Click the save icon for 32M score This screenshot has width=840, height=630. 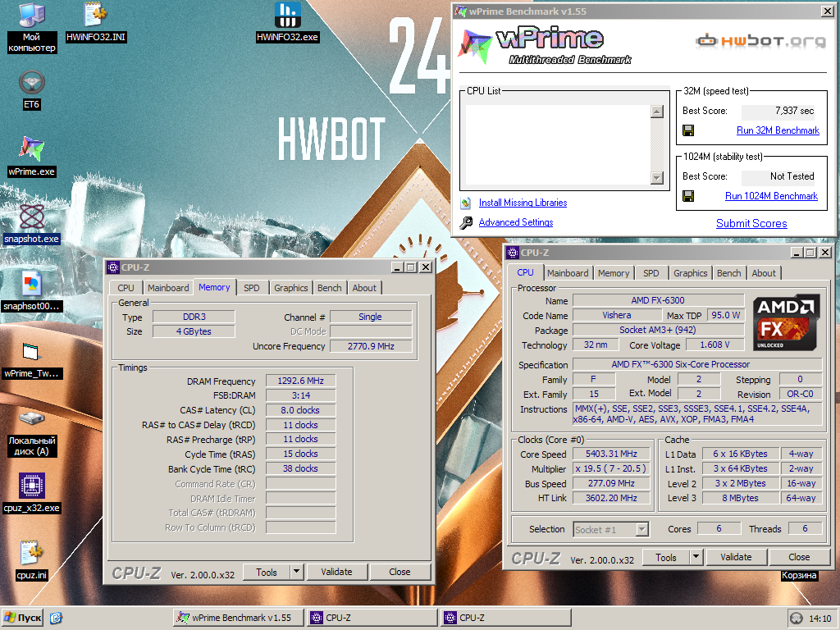(688, 130)
